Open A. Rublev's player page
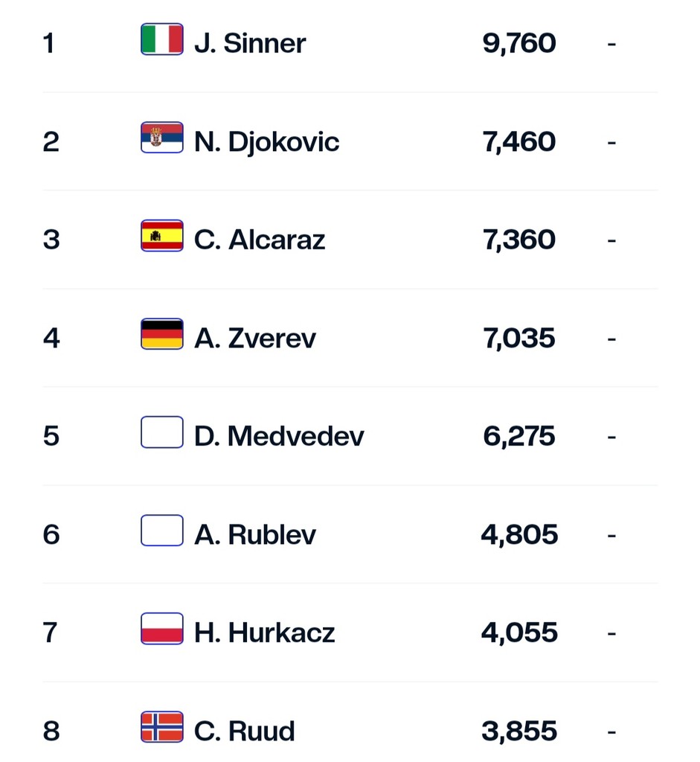 (255, 534)
